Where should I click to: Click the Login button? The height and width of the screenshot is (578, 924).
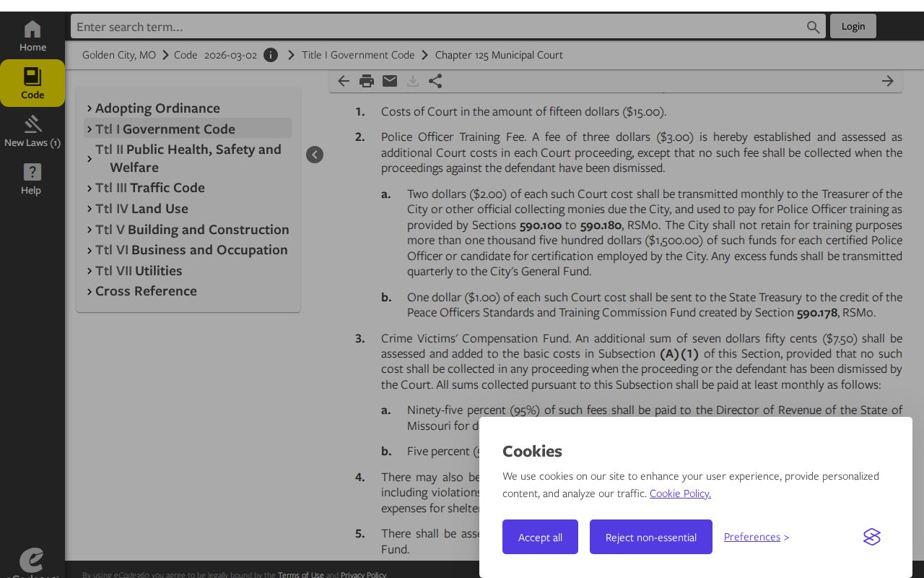[853, 26]
